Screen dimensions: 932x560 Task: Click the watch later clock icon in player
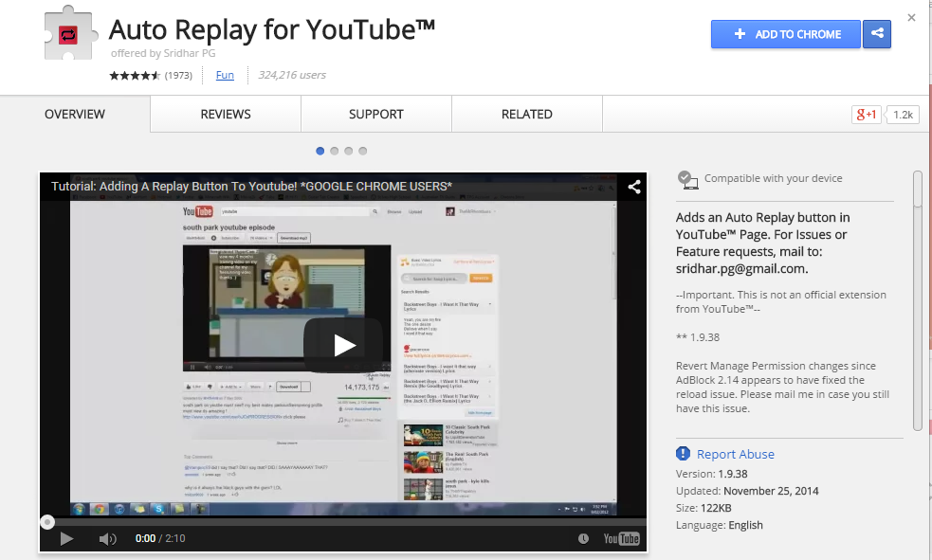coord(585,538)
